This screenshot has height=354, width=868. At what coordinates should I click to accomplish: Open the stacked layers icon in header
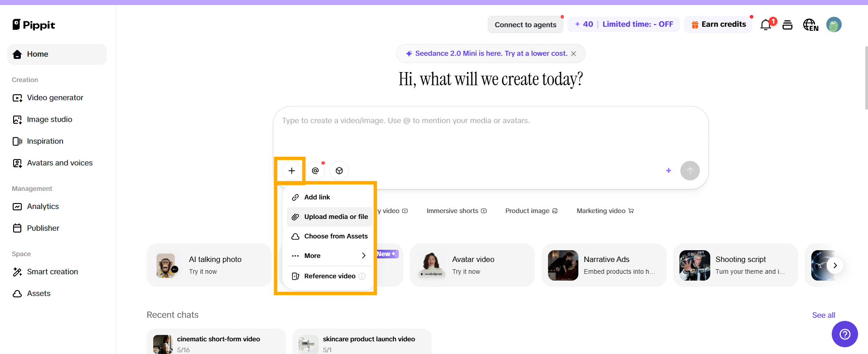coord(788,25)
